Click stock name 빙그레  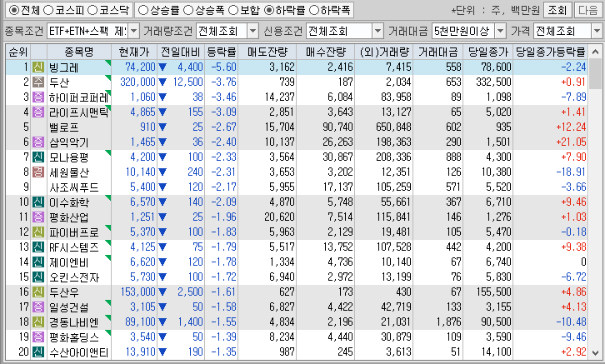[64, 67]
